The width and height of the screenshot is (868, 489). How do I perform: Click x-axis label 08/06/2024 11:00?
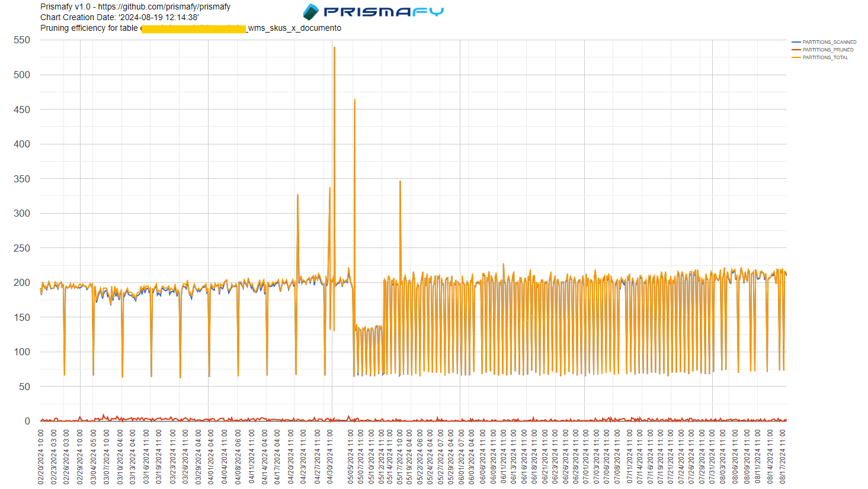point(735,457)
